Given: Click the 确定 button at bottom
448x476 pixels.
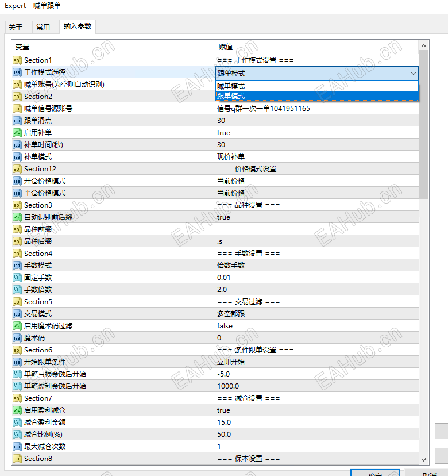Looking at the screenshot, I should coord(375,473).
